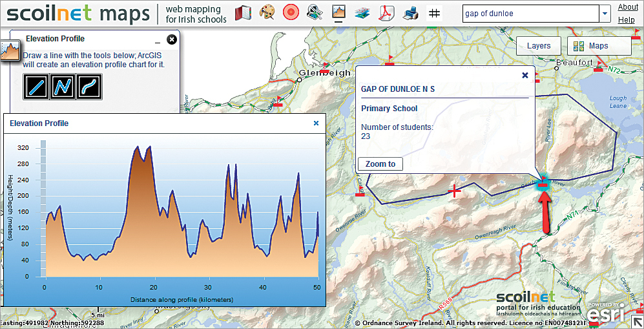Click the 'Distance along profile (kilometers)' axis label
The width and height of the screenshot is (644, 329).
pos(182,300)
